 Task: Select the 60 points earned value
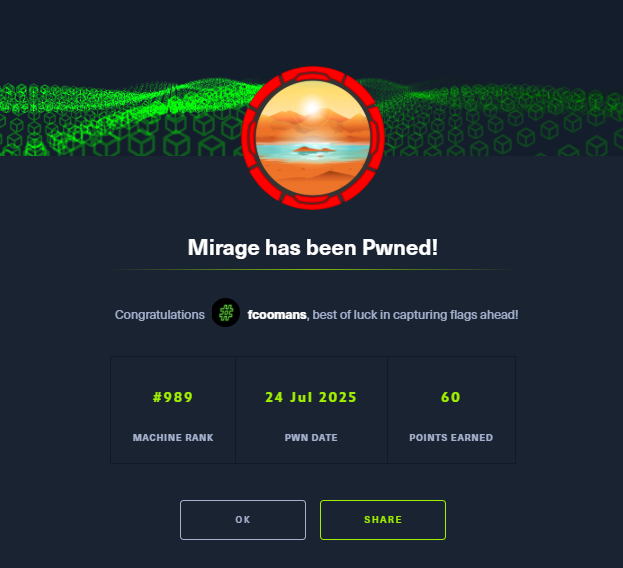(x=451, y=397)
